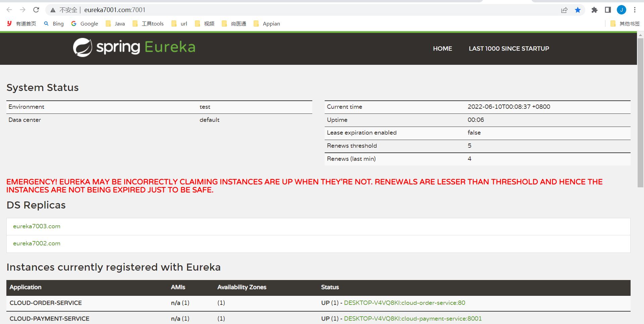Click the scrollbar up arrow
This screenshot has height=324, width=644.
[x=640, y=35]
